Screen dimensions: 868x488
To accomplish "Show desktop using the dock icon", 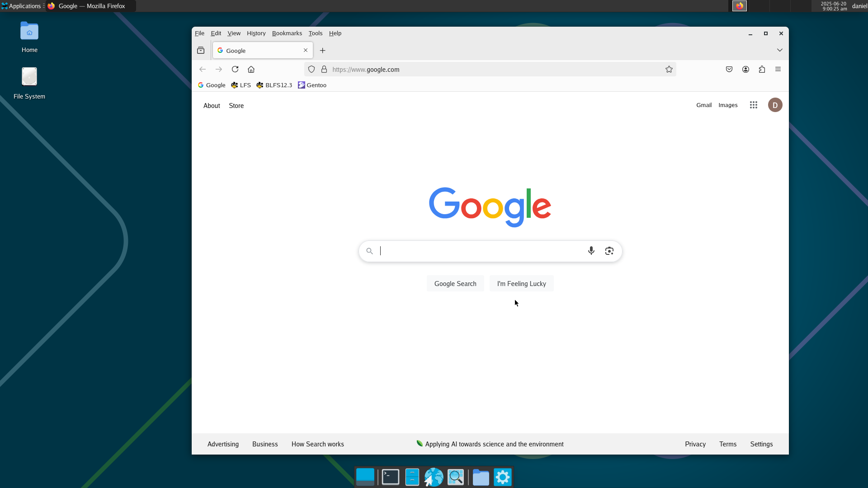I will pyautogui.click(x=365, y=477).
